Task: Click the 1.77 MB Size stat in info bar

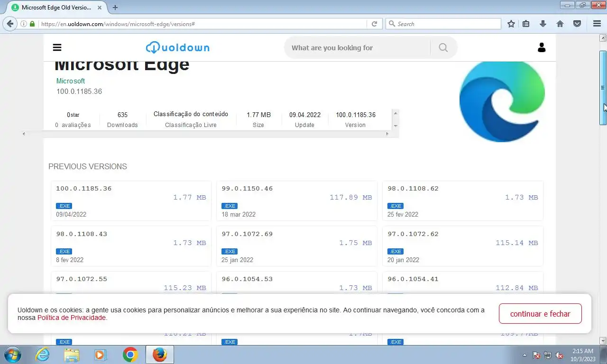Action: pyautogui.click(x=258, y=119)
